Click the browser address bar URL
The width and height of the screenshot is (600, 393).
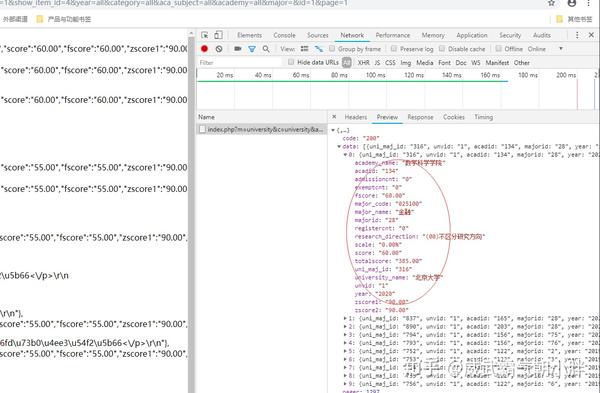[x=174, y=3]
